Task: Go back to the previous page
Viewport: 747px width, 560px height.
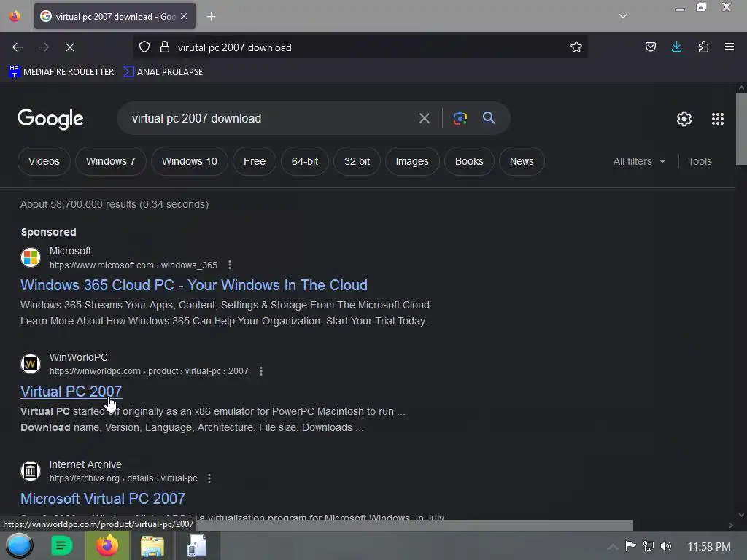Action: (x=18, y=47)
